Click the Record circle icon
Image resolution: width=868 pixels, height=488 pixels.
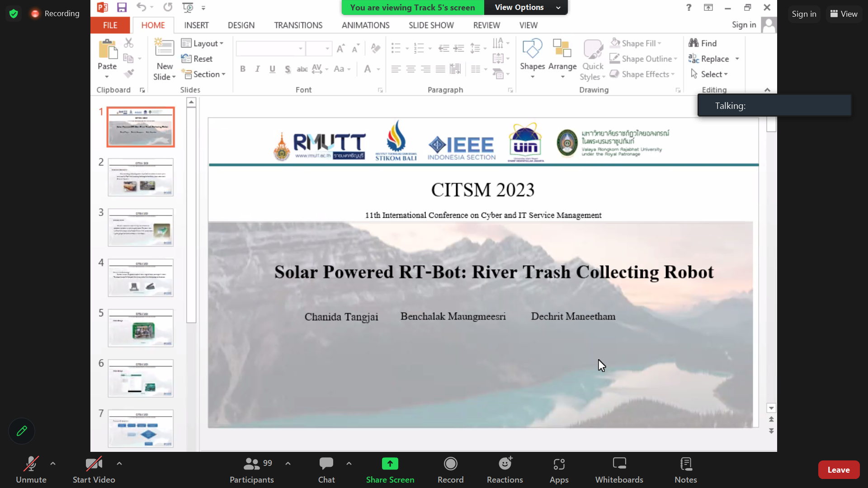(450, 464)
